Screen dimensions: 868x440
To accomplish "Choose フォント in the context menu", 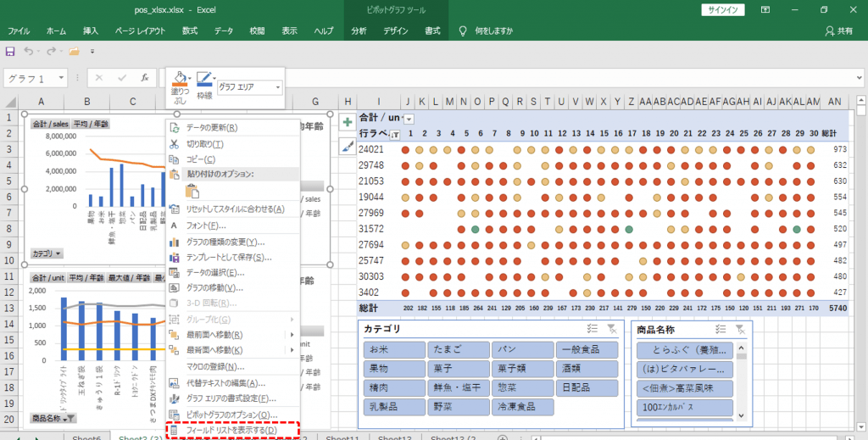I will (232, 226).
